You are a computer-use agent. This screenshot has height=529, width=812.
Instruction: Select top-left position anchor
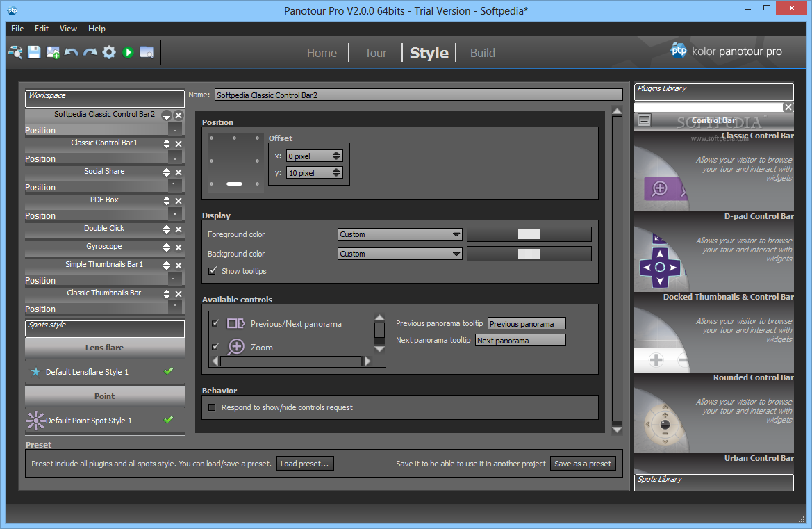[211, 138]
